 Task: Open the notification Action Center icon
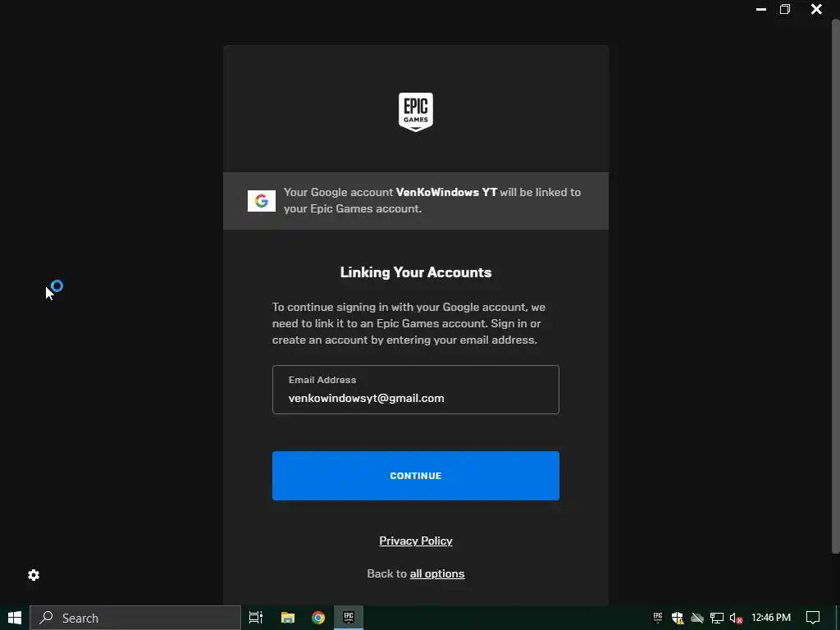813,618
